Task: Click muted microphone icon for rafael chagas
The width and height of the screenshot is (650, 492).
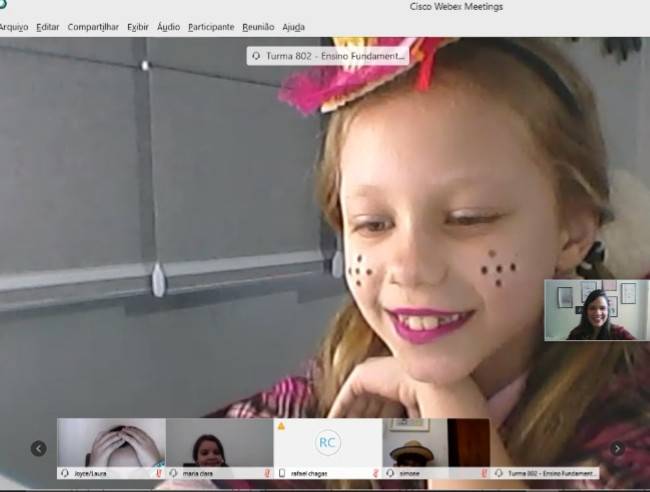Action: [x=375, y=473]
